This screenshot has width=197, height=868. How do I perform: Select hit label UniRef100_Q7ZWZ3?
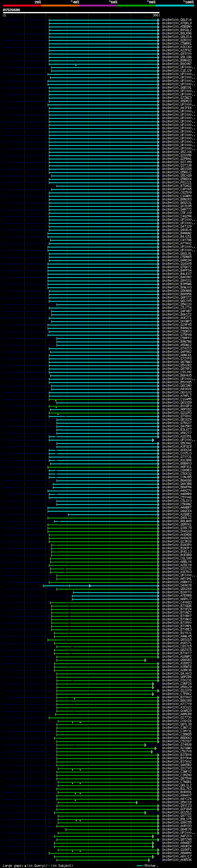point(177,98)
